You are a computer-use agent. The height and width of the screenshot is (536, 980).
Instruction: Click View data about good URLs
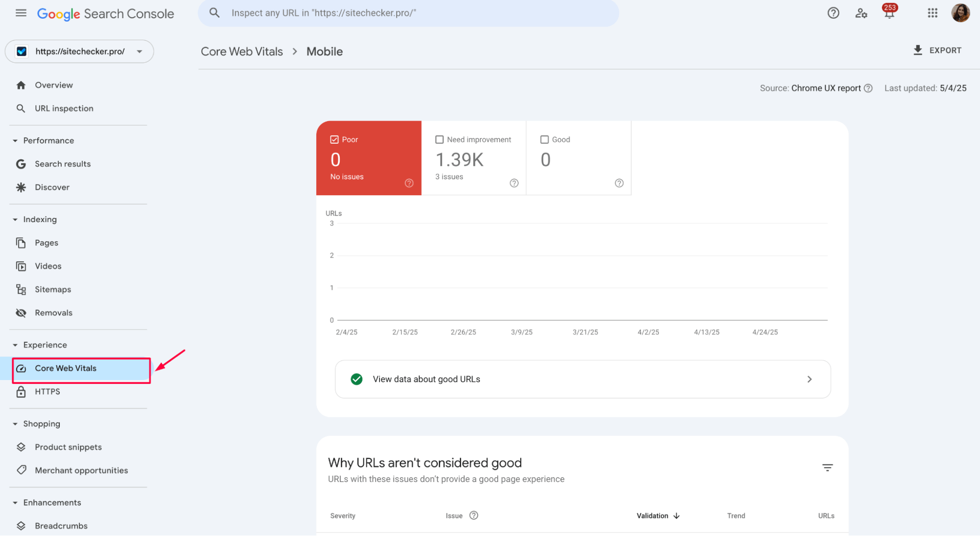[x=582, y=380]
